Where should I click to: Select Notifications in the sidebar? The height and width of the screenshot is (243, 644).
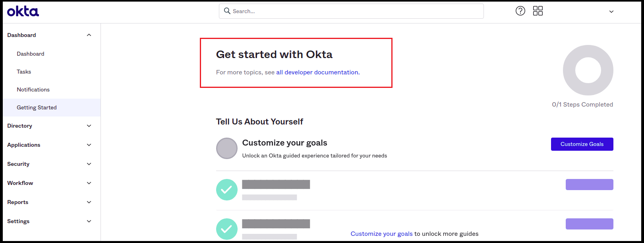pyautogui.click(x=33, y=89)
